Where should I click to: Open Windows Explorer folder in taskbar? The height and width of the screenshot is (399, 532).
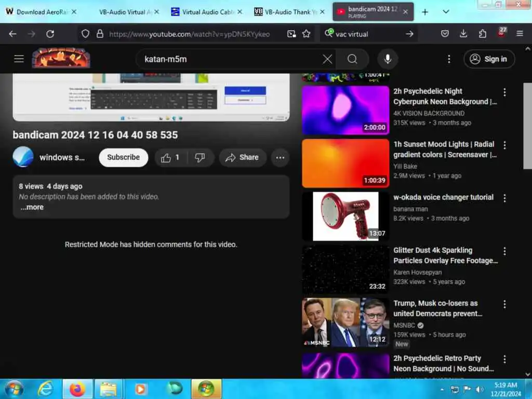click(108, 389)
